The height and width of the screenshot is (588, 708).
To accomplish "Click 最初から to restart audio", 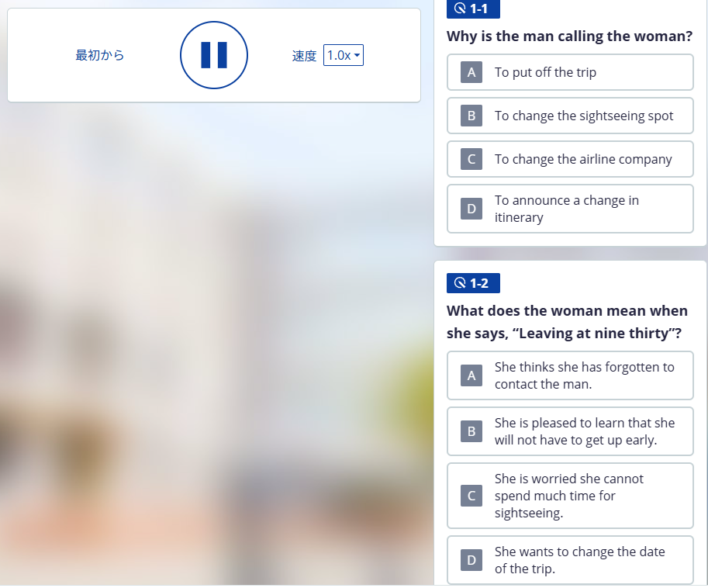I will [x=100, y=55].
